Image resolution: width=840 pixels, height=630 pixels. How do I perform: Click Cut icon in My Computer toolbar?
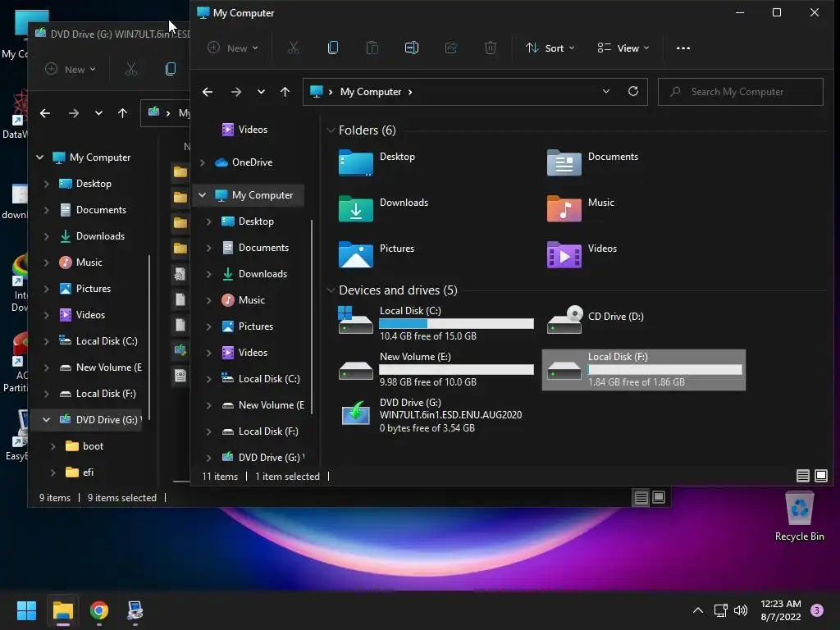point(293,48)
